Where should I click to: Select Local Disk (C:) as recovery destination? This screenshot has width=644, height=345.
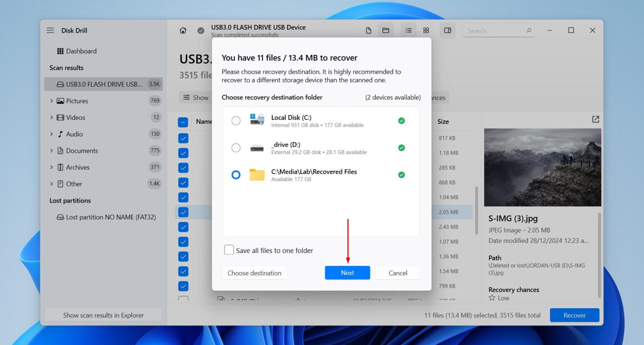click(236, 120)
